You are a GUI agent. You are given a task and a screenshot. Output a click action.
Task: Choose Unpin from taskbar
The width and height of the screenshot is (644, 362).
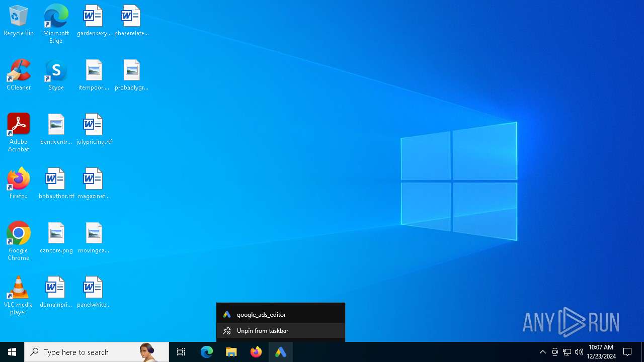(x=281, y=331)
